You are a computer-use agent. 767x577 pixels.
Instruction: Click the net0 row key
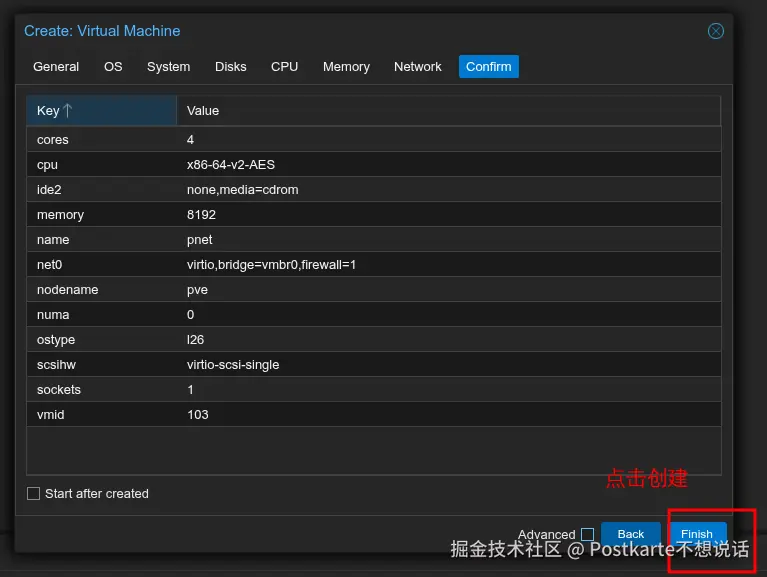point(49,265)
